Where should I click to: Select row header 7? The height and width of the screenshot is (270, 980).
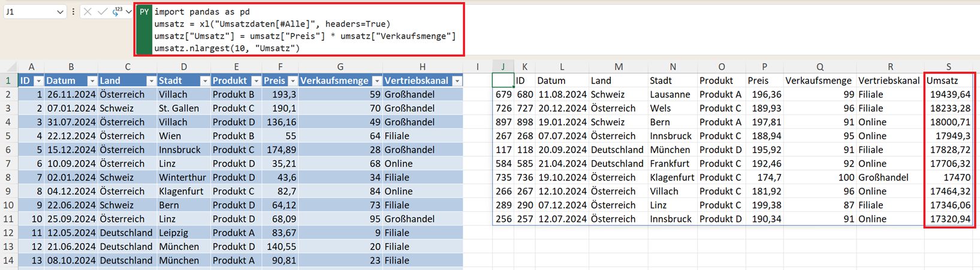coord(8,163)
